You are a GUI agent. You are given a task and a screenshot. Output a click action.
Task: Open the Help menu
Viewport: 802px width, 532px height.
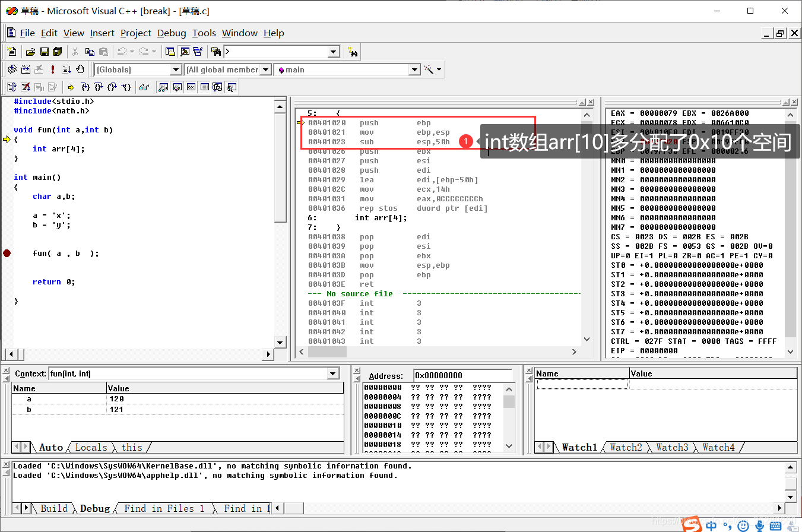coord(274,33)
